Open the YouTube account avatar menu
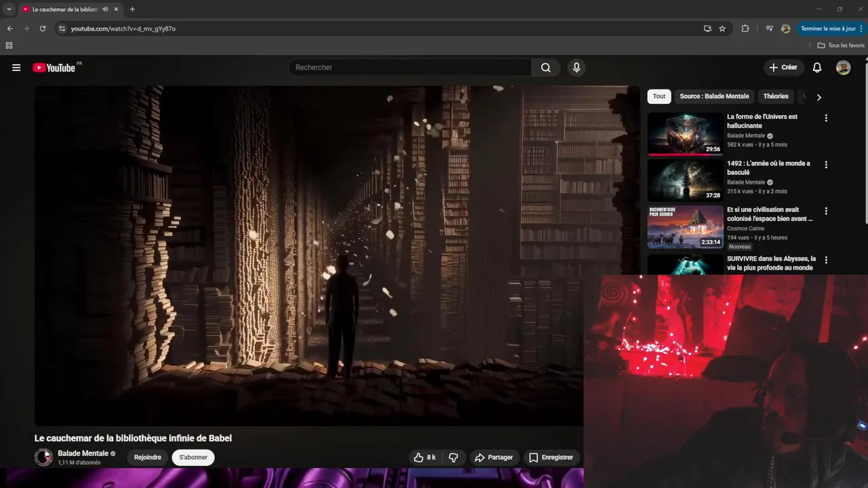The height and width of the screenshot is (488, 868). [x=844, y=68]
